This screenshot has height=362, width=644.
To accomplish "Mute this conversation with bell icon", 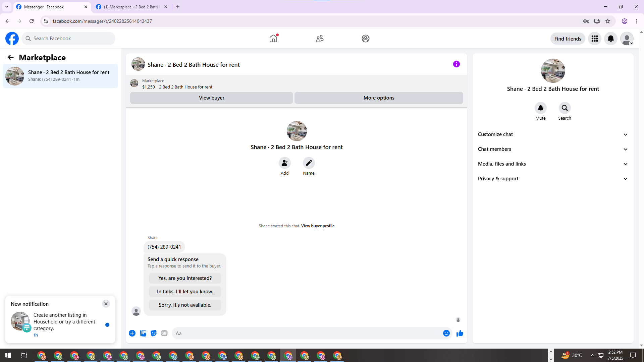I will pyautogui.click(x=540, y=108).
